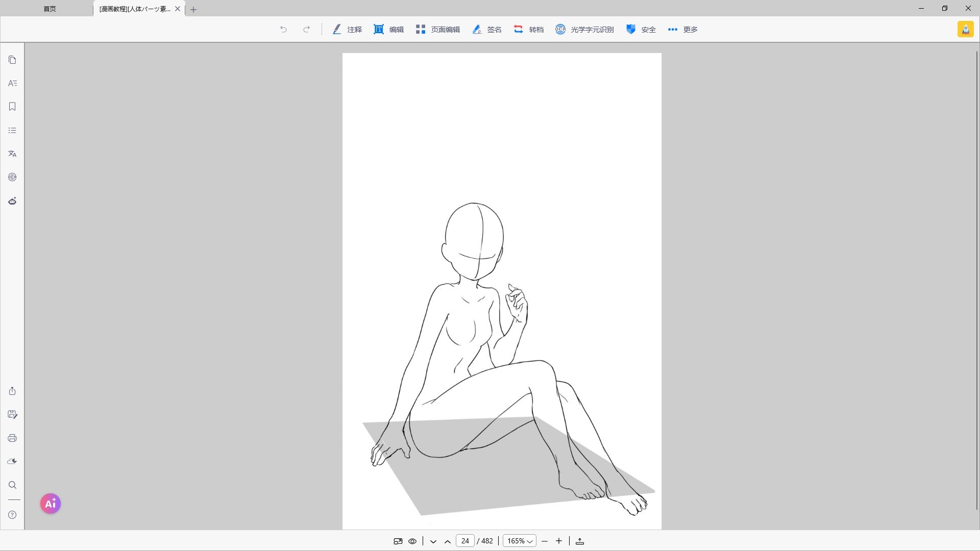Switch to the 首页 home tab
The width and height of the screenshot is (980, 551).
(50, 9)
